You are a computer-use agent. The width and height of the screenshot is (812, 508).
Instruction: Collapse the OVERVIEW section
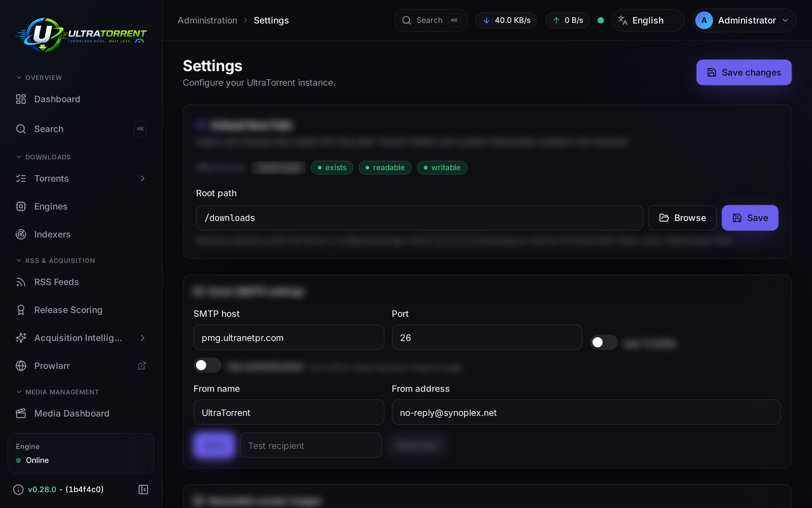(x=39, y=77)
